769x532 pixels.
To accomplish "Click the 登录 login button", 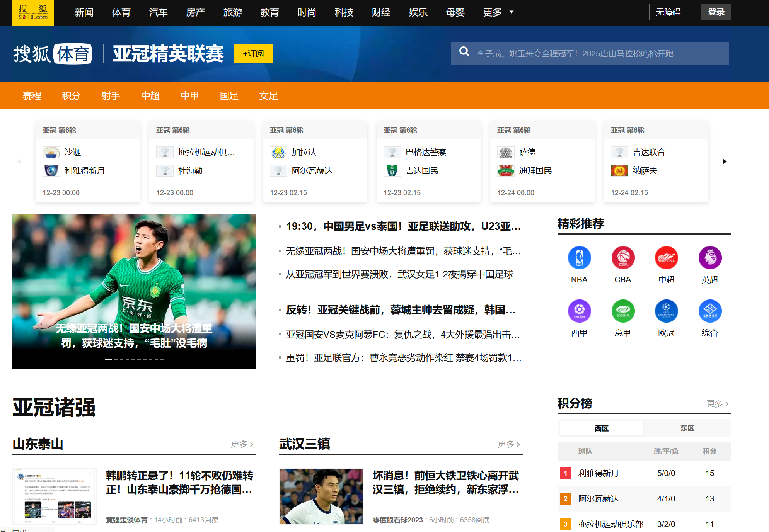I will click(x=716, y=12).
